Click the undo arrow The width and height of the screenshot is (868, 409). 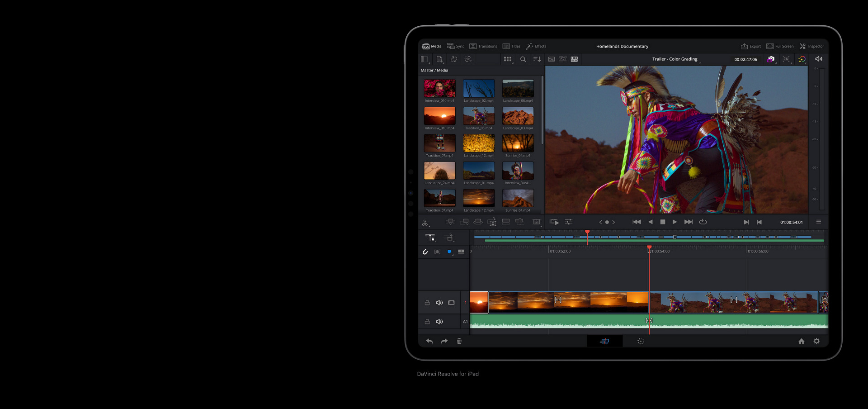[429, 341]
